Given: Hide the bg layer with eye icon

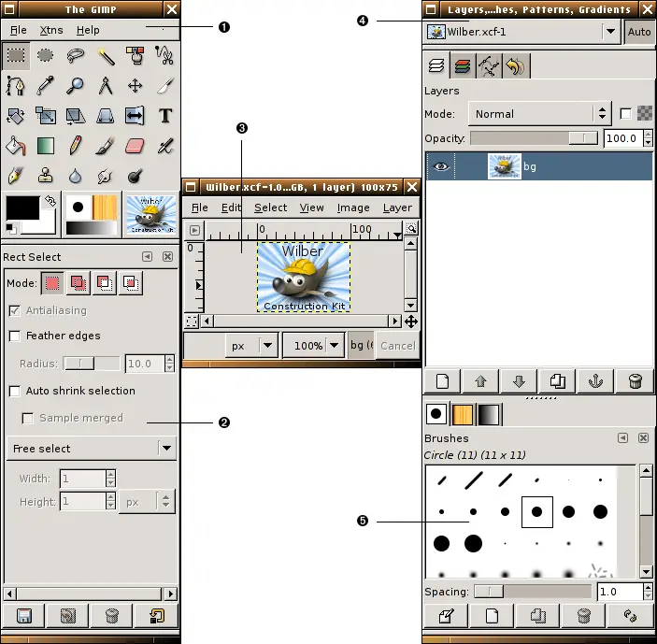Looking at the screenshot, I should pyautogui.click(x=441, y=166).
